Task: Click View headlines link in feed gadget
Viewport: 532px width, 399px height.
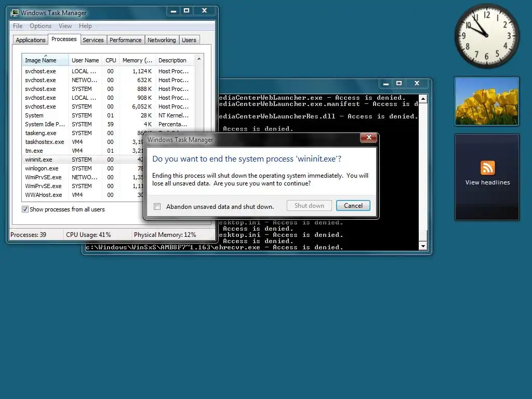Action: click(x=487, y=182)
